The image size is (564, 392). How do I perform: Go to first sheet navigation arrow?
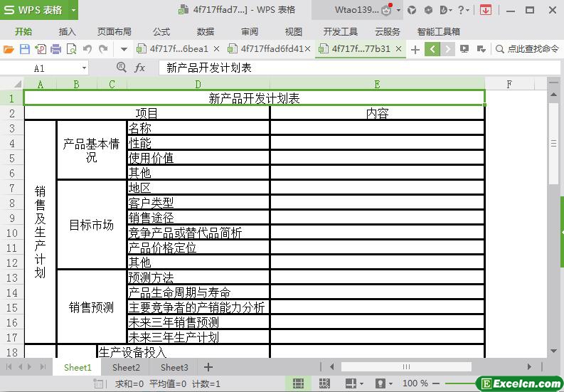point(9,367)
